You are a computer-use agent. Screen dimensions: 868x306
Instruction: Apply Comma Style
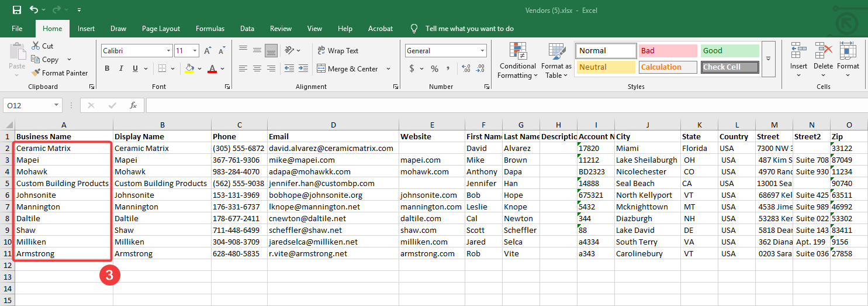pos(449,68)
